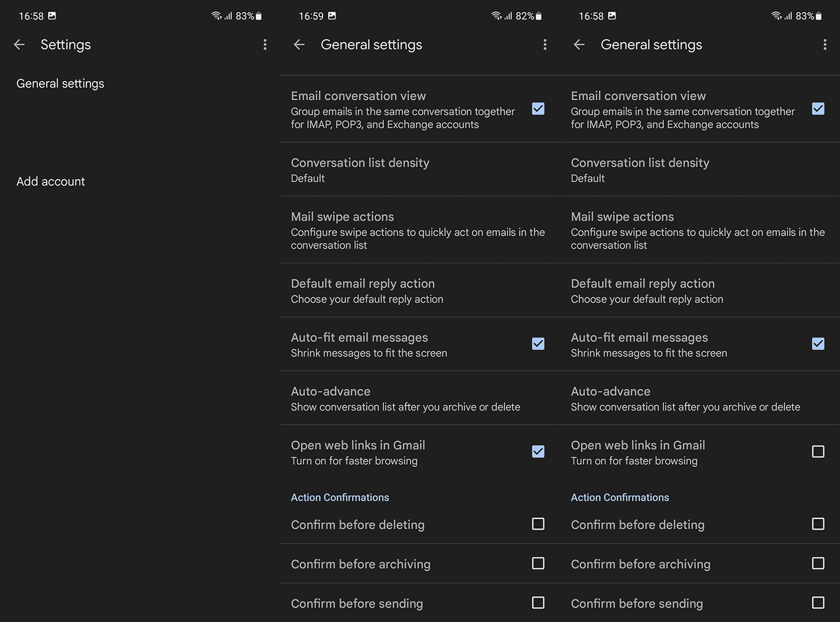The width and height of the screenshot is (840, 622).
Task: Tap Wi-Fi icon in right screen status bar
Action: point(777,16)
